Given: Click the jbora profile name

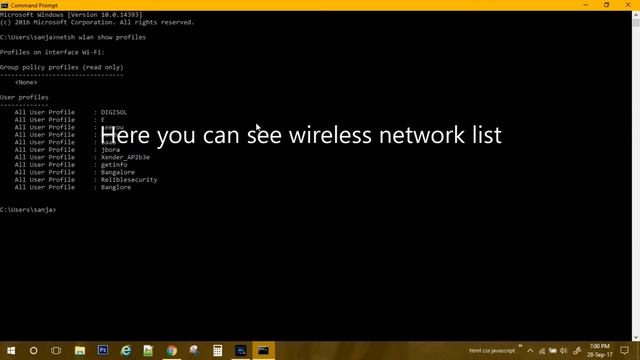Looking at the screenshot, I should pyautogui.click(x=111, y=150).
